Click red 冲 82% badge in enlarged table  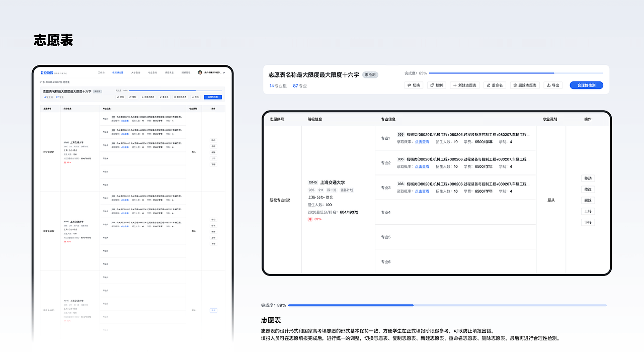pyautogui.click(x=315, y=219)
